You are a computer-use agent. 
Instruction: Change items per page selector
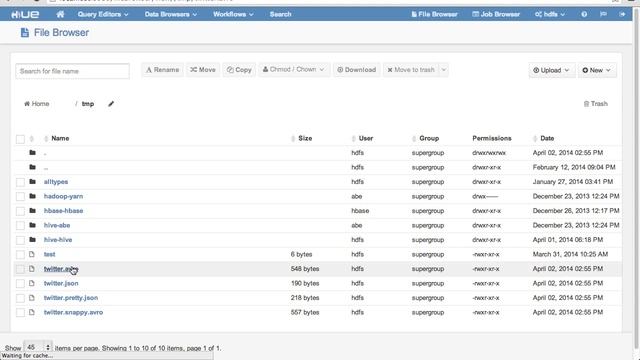coord(38,347)
